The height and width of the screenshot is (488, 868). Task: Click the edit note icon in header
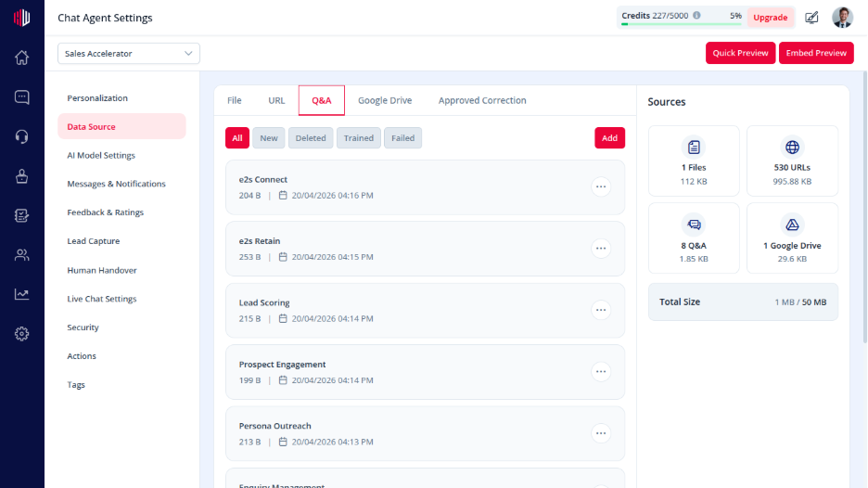pos(811,18)
